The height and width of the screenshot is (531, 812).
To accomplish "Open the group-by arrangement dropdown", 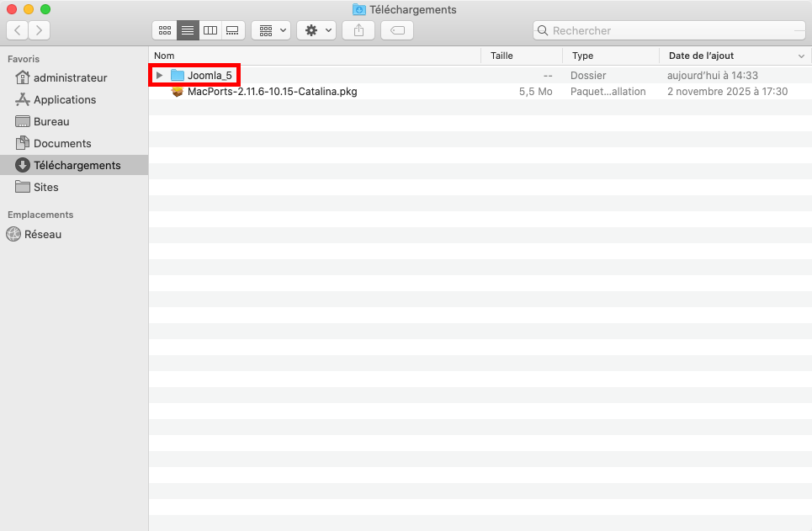I will 271,30.
